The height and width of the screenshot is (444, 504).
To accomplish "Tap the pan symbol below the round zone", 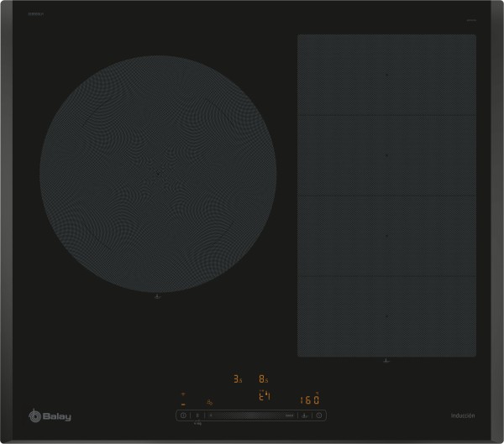I will (157, 296).
